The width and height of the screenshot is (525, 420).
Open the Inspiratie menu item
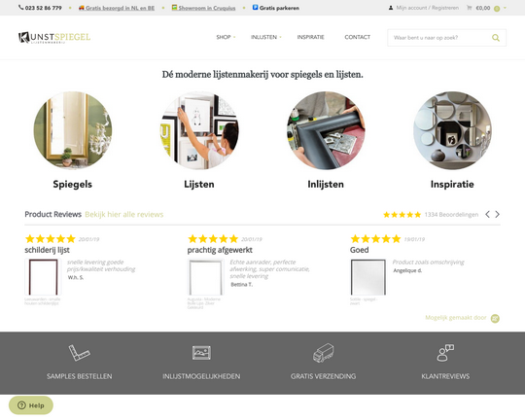point(310,37)
